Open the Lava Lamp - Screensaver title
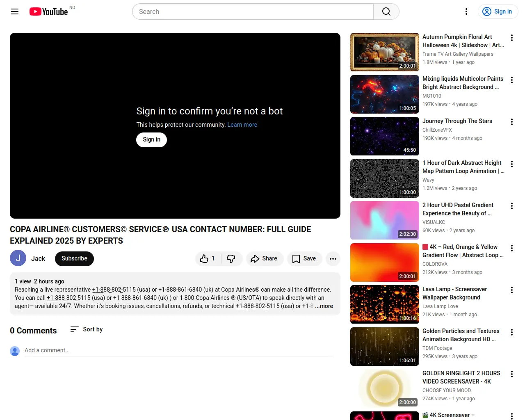 tap(455, 293)
